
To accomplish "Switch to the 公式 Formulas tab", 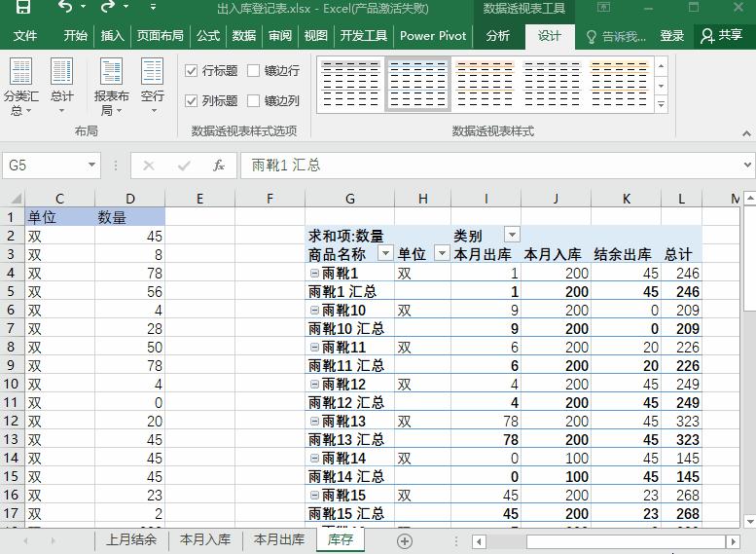I will (x=208, y=36).
